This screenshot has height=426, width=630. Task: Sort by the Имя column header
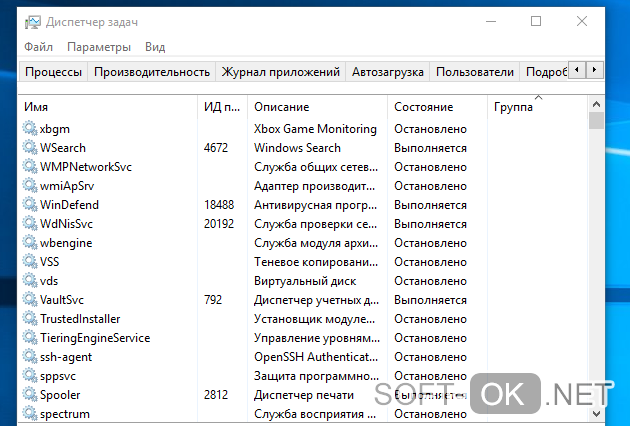(x=108, y=107)
